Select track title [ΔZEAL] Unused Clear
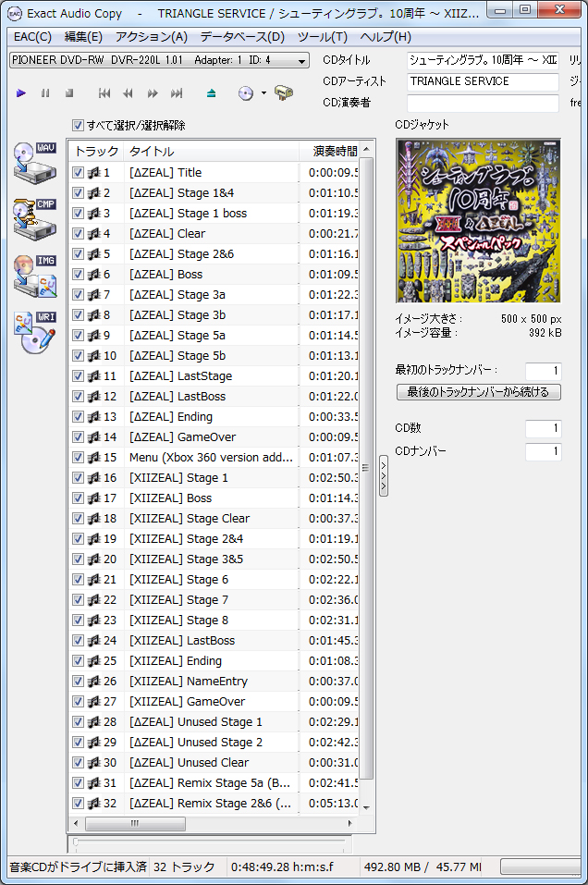The width and height of the screenshot is (588, 885). (x=189, y=763)
